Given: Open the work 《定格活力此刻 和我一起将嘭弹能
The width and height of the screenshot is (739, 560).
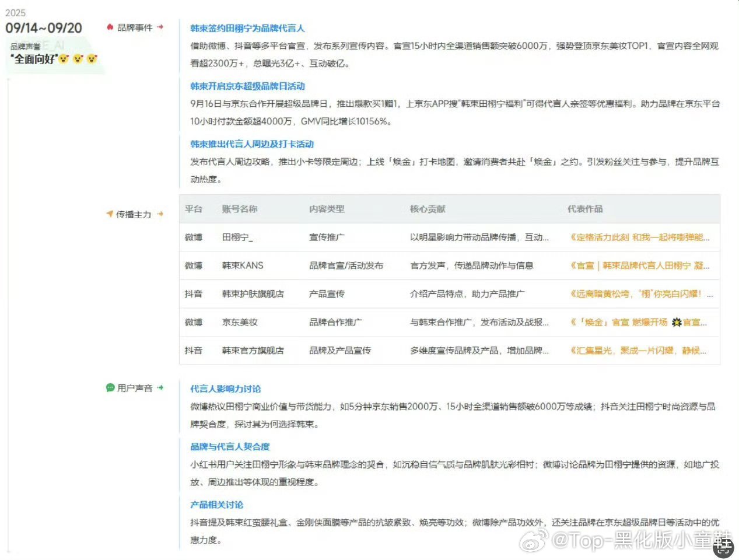Looking at the screenshot, I should click(640, 237).
